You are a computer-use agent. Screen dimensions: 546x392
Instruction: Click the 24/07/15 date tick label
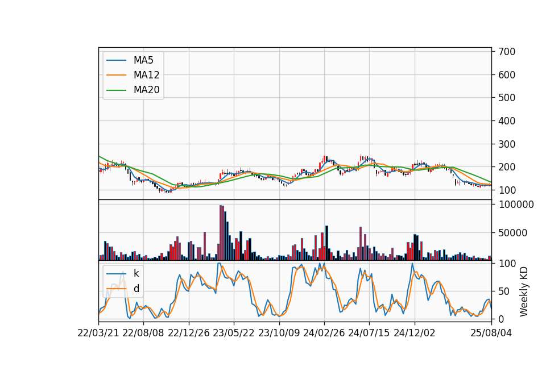[369, 333]
